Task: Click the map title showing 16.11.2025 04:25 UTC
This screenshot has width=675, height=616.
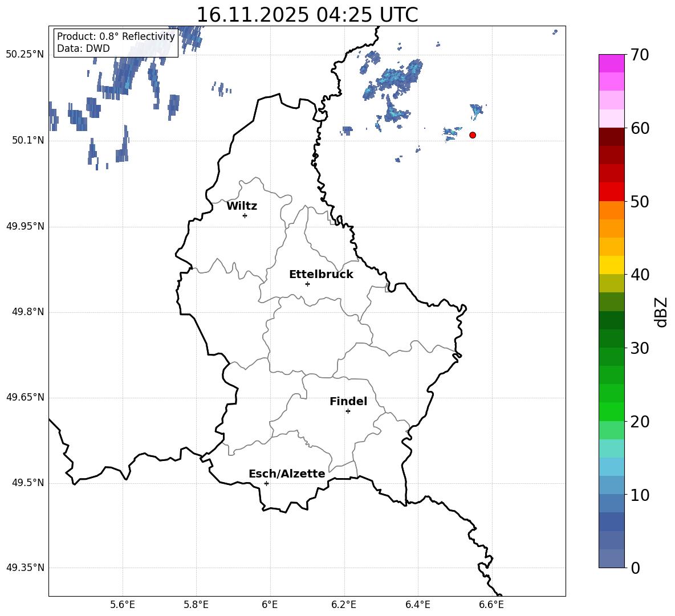Action: point(307,15)
